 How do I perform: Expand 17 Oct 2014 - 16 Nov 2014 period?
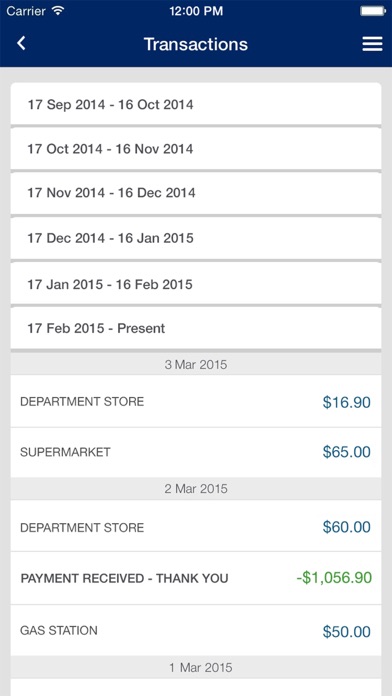pyautogui.click(x=196, y=149)
